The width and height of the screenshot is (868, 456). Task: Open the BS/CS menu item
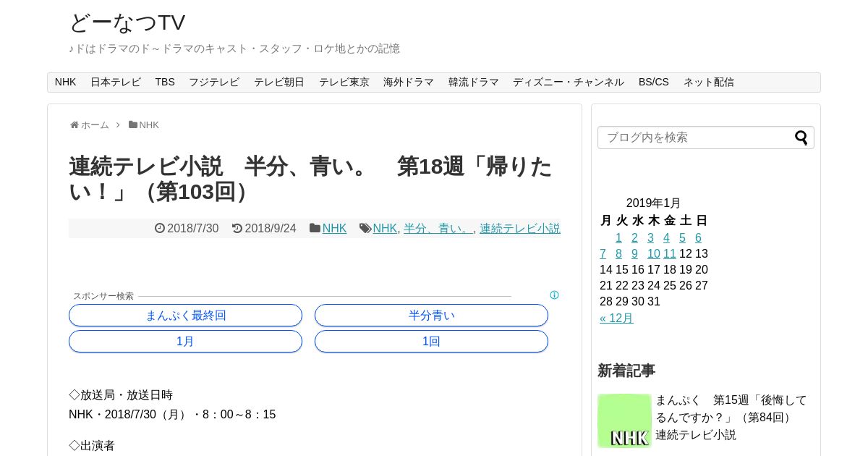654,83
